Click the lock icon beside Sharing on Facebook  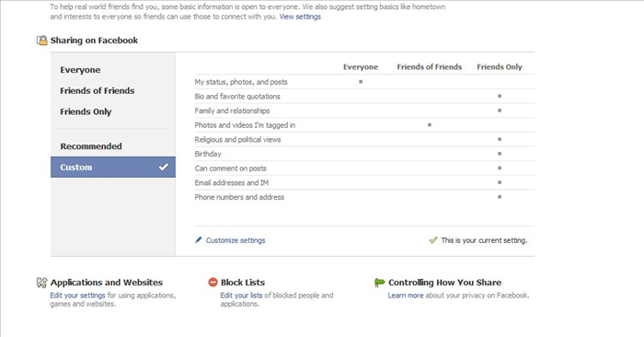[42, 41]
